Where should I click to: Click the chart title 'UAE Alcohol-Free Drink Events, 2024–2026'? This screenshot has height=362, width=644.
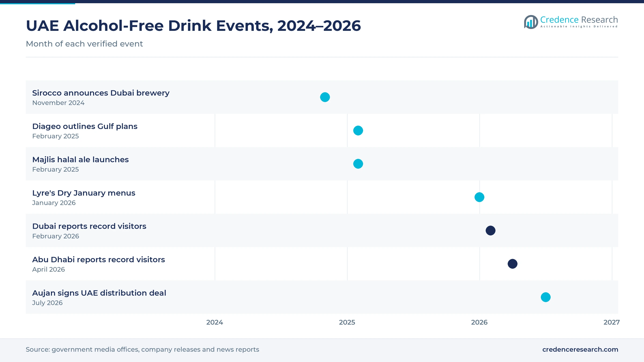tap(193, 26)
